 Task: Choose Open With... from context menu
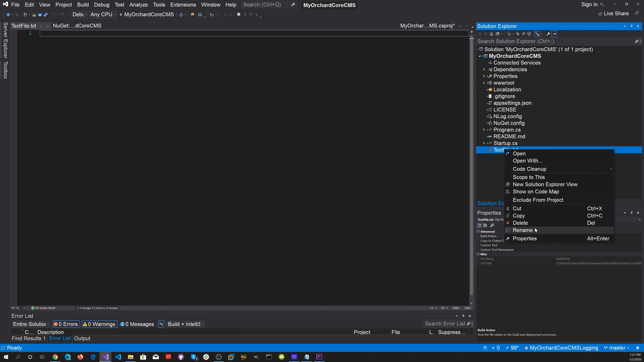click(559, 161)
